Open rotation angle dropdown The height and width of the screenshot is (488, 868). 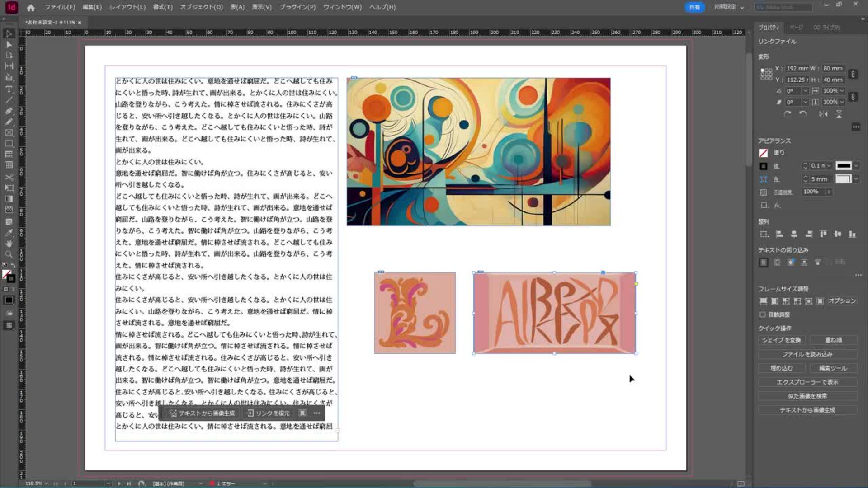pyautogui.click(x=805, y=91)
